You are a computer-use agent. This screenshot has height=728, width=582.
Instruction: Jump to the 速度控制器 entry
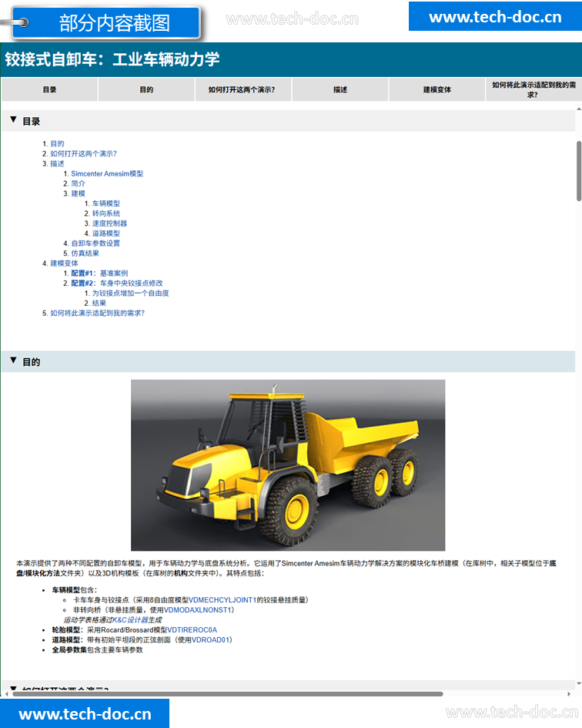[109, 223]
